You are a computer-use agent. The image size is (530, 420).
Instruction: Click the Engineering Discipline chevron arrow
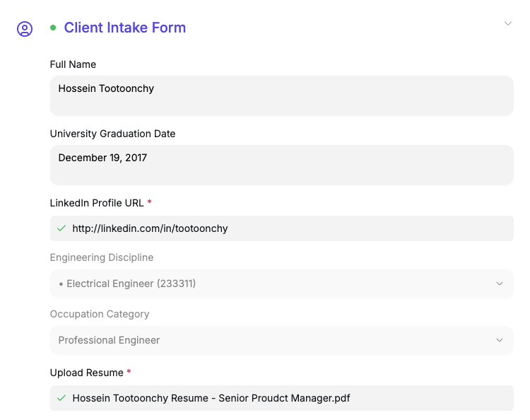[x=499, y=284]
